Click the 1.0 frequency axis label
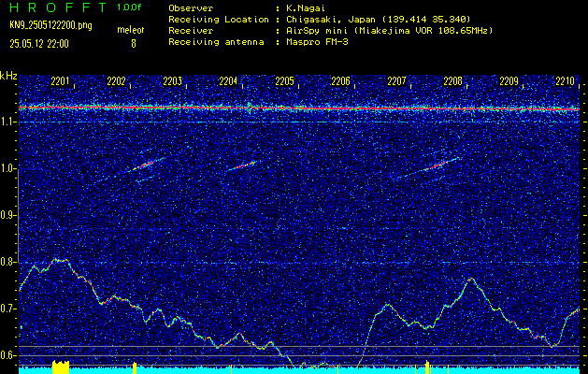This screenshot has height=374, width=588. [x=7, y=169]
